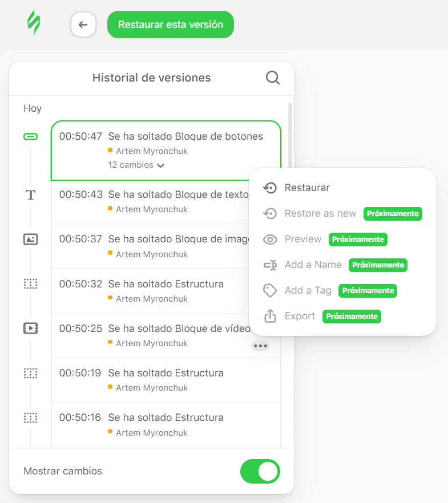
Task: Expand the 12 cambios chevron
Action: click(x=161, y=165)
